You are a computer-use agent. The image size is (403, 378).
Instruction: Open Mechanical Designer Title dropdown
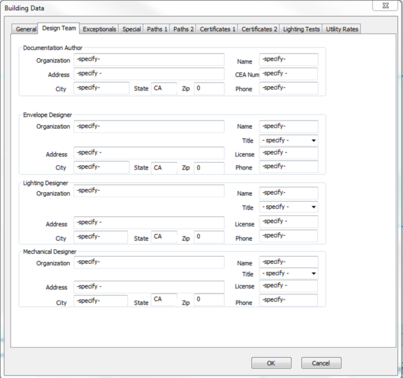(x=289, y=273)
